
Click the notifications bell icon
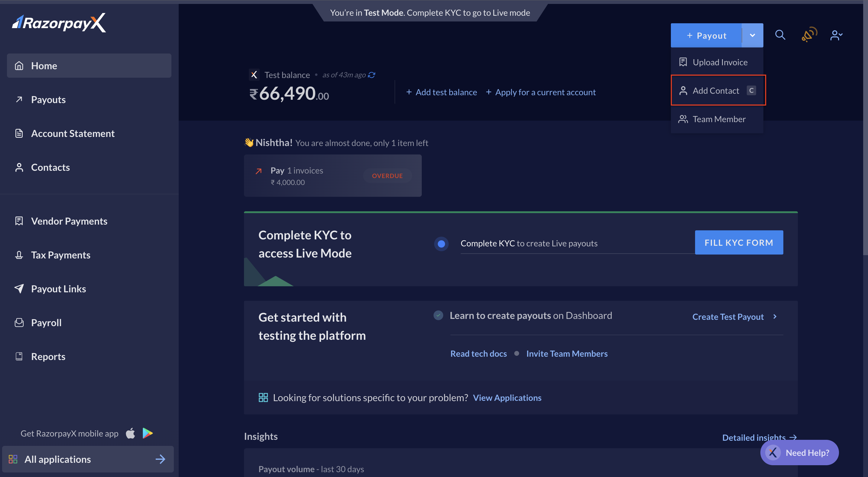point(809,35)
